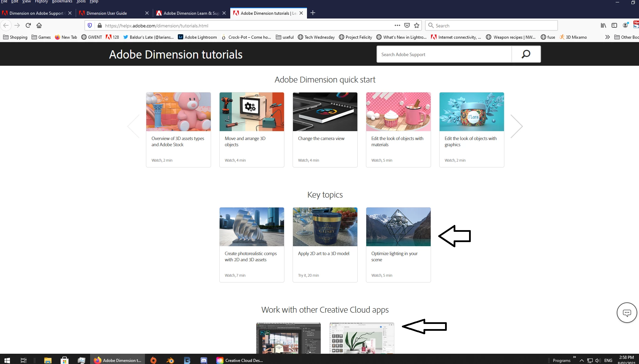
Task: Click the Search Adobe Support input field
Action: [444, 54]
